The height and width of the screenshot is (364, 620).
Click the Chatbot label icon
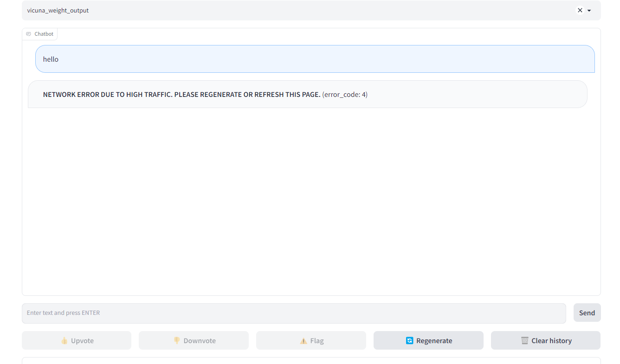[28, 34]
